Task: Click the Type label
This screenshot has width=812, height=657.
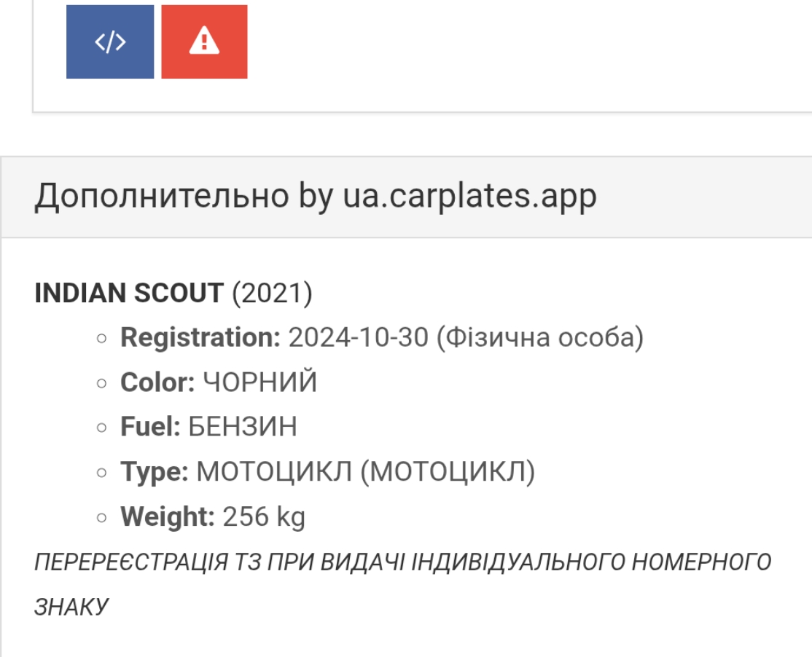Action: coord(155,472)
